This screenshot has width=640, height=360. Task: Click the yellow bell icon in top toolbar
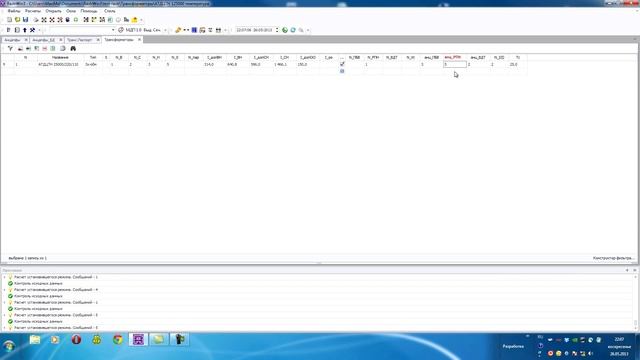pos(134,20)
